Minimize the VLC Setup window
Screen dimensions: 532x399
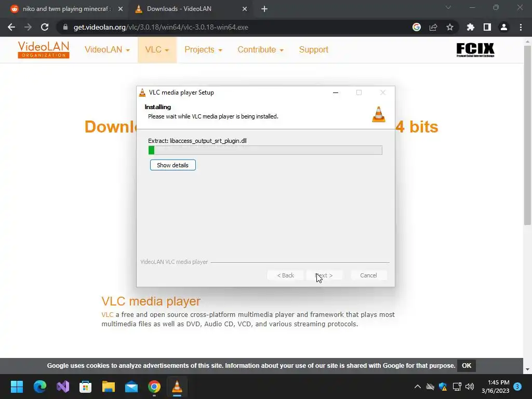coord(336,92)
